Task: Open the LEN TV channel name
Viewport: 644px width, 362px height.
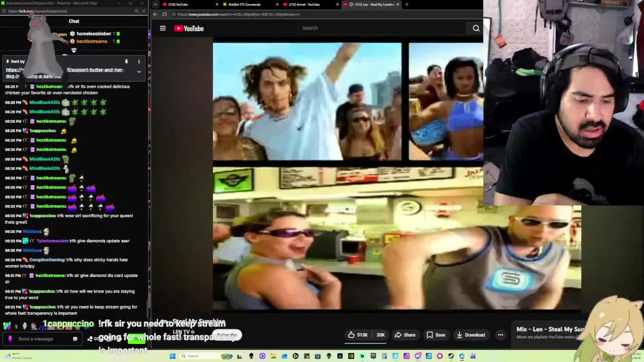Action: click(x=182, y=331)
